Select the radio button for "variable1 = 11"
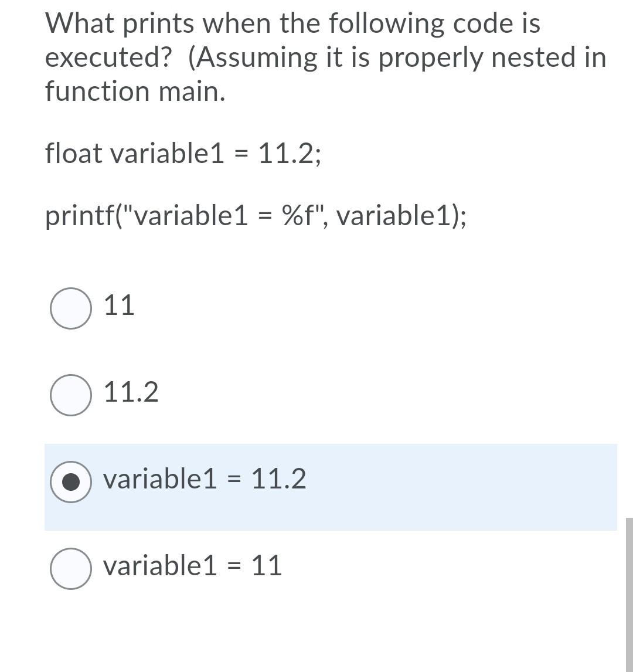 click(70, 566)
